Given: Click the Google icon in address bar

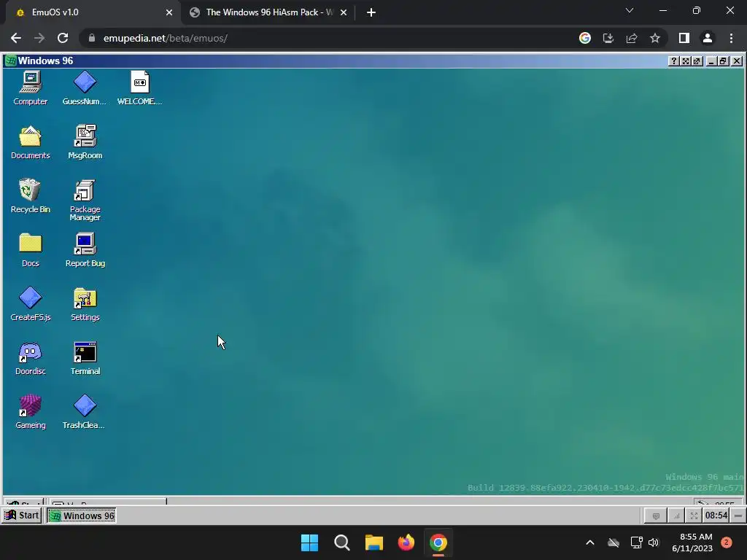Looking at the screenshot, I should pyautogui.click(x=585, y=38).
